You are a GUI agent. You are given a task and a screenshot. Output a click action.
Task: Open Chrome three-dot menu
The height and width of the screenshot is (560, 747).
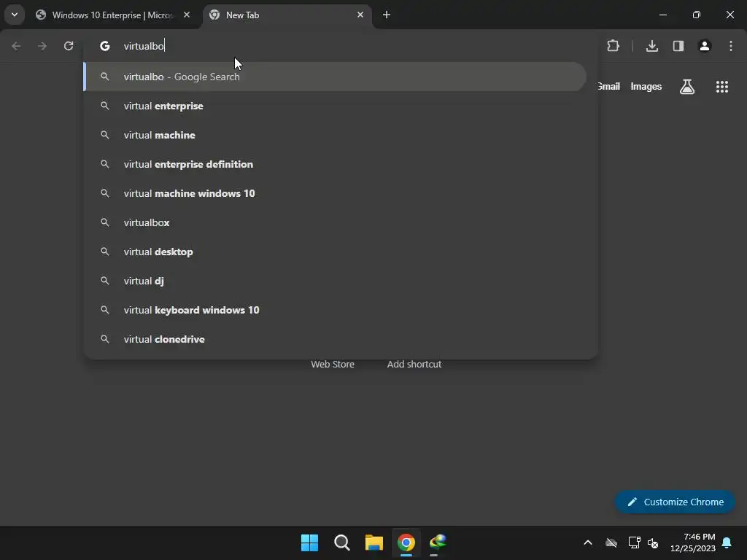(731, 46)
